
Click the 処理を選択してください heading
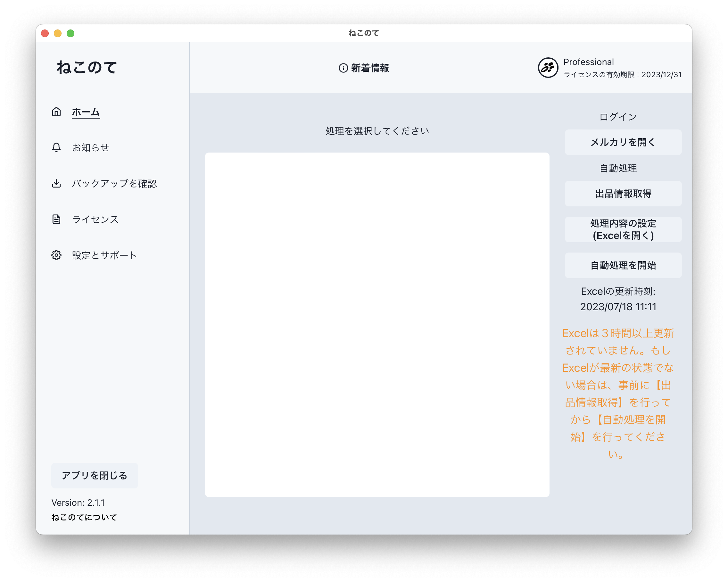coord(377,131)
